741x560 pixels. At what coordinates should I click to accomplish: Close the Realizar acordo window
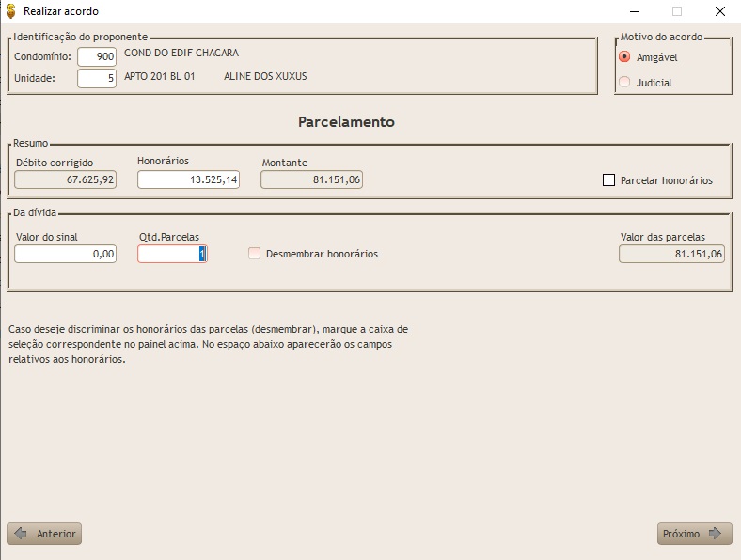(719, 11)
